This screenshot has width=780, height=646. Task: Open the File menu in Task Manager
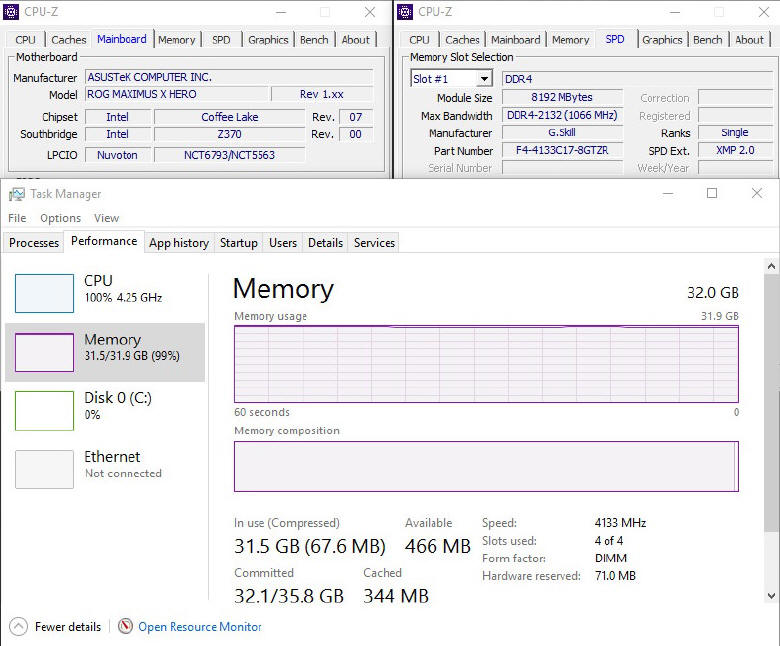click(x=17, y=218)
